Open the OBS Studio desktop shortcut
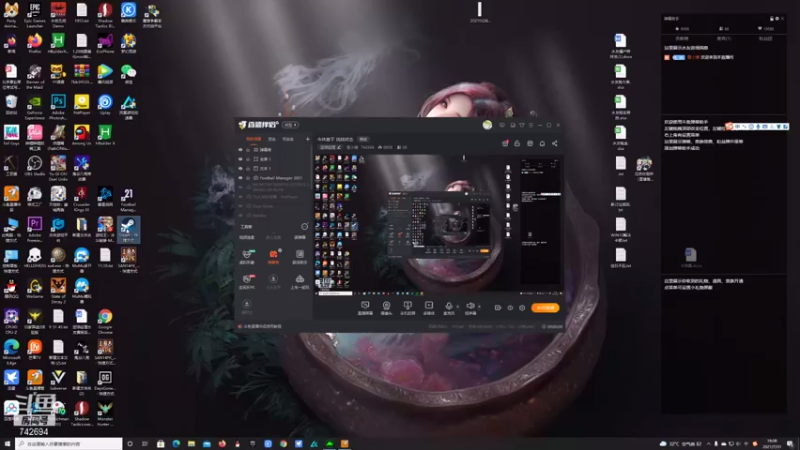Screen dimensions: 800x450 (x=35, y=166)
